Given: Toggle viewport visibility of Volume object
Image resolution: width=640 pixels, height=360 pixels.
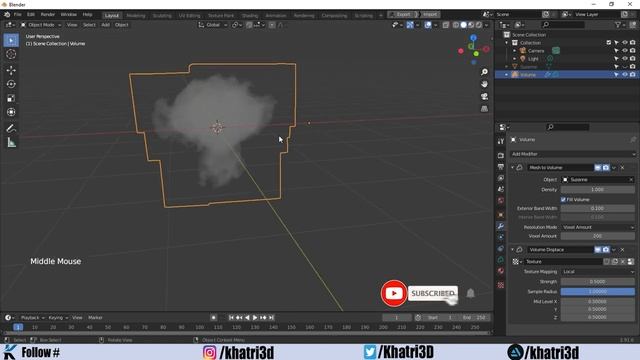Looking at the screenshot, I should point(624,75).
